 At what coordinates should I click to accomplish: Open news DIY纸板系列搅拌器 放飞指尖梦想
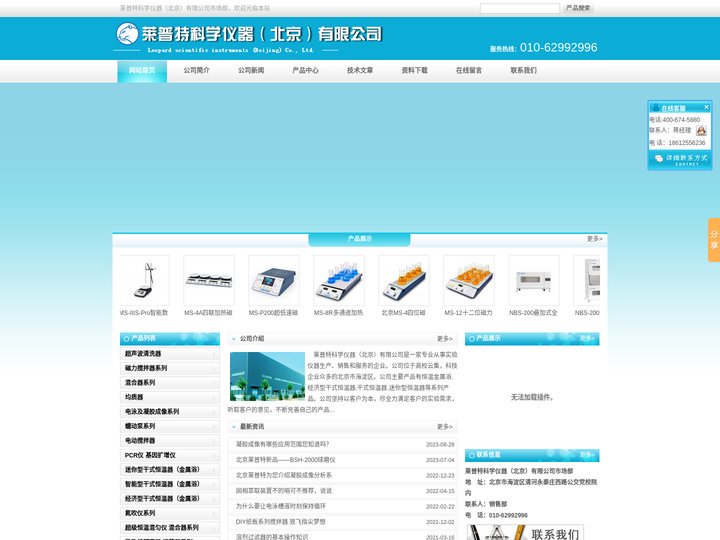[x=281, y=522]
